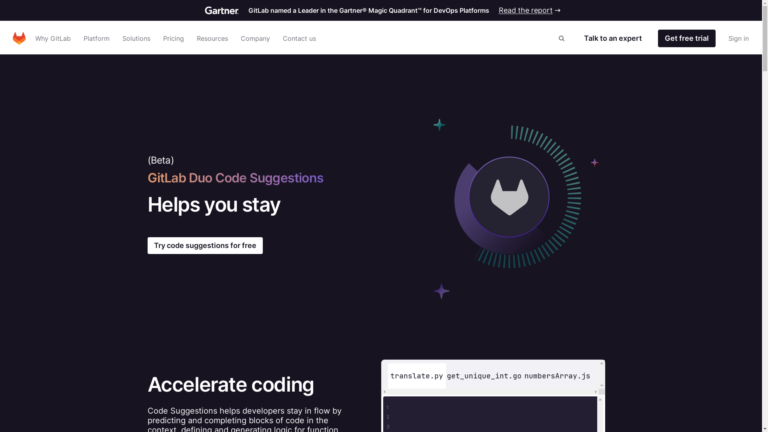Click the GitLab Duo Code Suggestions title

(236, 178)
